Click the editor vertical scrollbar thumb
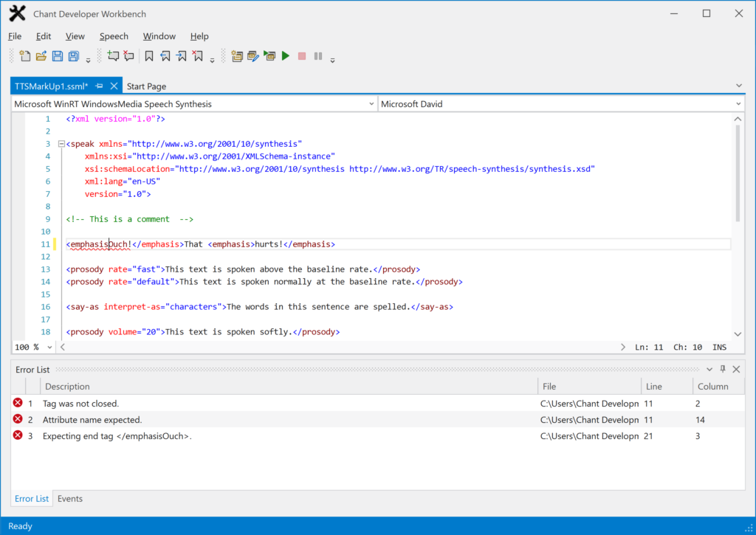756x535 pixels. click(x=738, y=173)
